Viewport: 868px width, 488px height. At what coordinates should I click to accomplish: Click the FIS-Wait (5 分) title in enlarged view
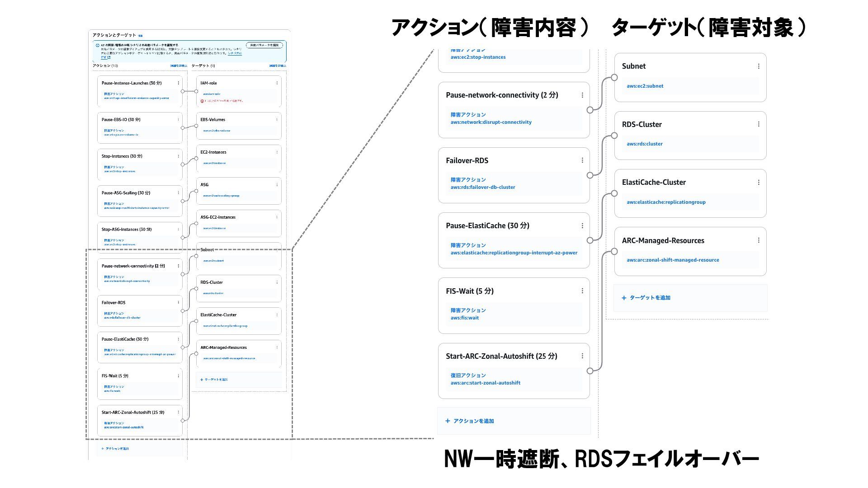[x=470, y=291]
